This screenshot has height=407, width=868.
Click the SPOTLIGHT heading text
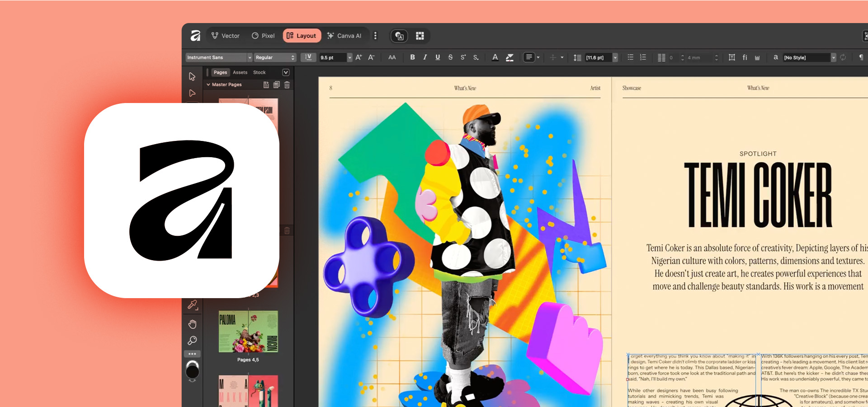point(758,154)
